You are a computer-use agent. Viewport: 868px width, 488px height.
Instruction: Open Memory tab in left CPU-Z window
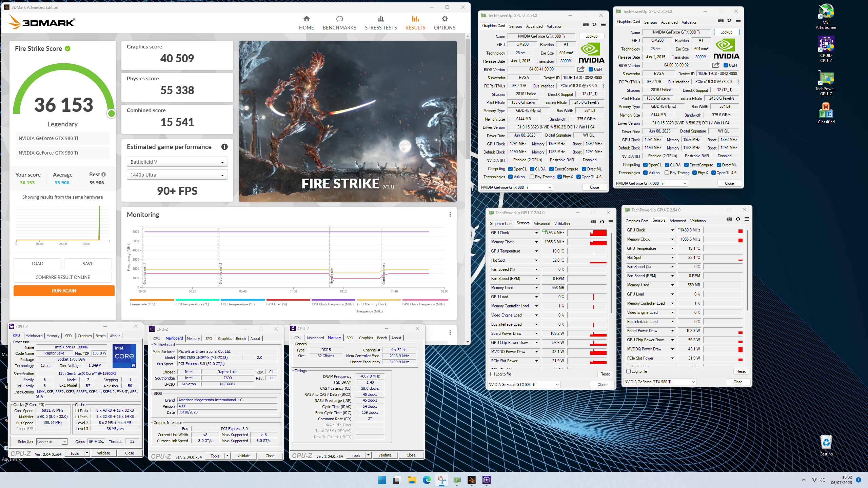pos(53,336)
